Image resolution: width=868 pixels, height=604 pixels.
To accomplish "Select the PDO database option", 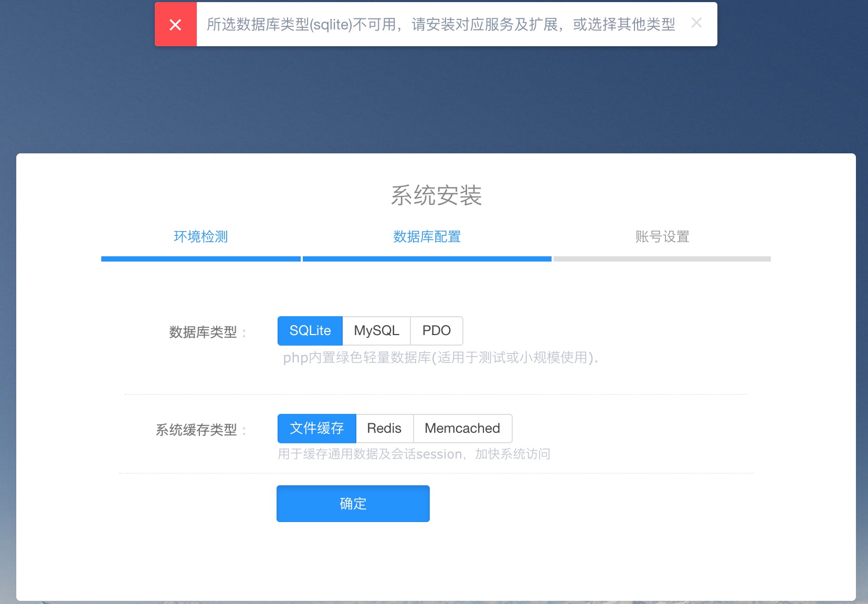I will click(x=436, y=331).
